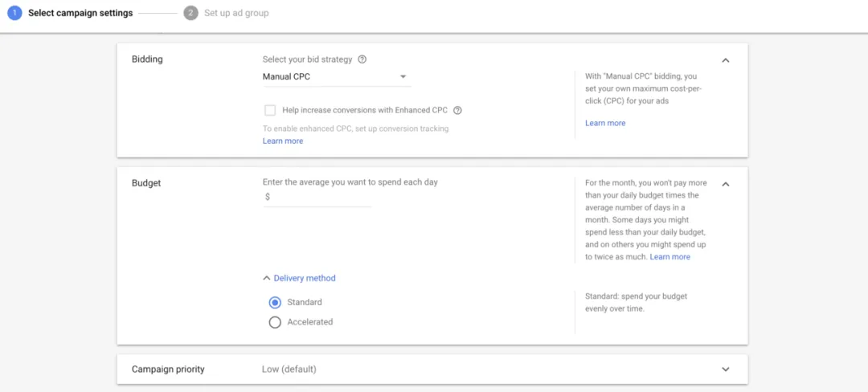Viewport: 868px width, 392px height.
Task: Open the Manual CPC bid strategy dropdown
Action: click(x=337, y=77)
